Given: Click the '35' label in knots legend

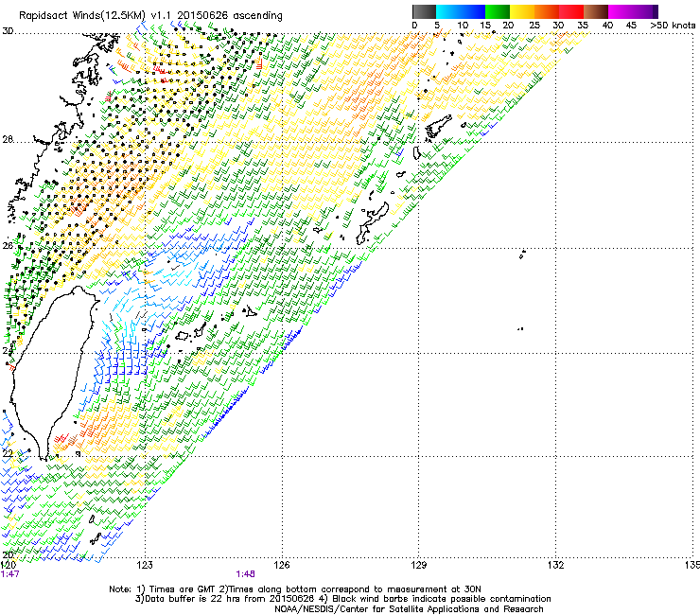Looking at the screenshot, I should click(583, 26).
